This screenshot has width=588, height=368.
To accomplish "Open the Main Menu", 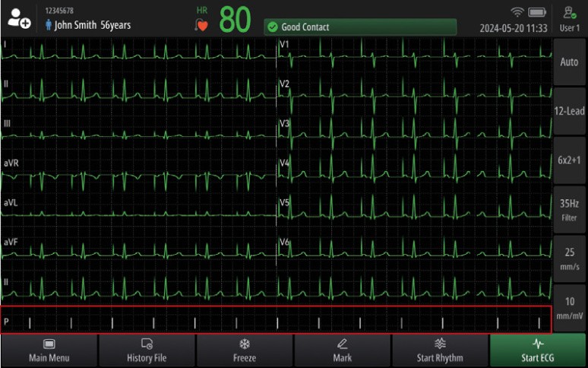I will 49,351.
